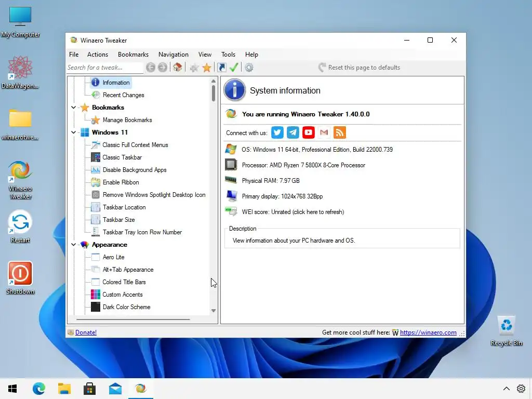The image size is (532, 399).
Task: Click the export shortcut arrow toolbar icon
Action: click(221, 68)
